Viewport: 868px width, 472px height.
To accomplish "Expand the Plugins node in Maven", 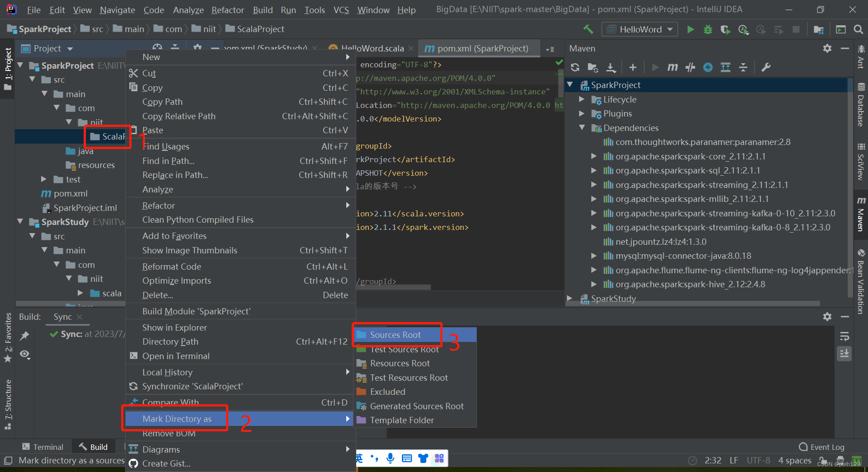I will point(582,113).
